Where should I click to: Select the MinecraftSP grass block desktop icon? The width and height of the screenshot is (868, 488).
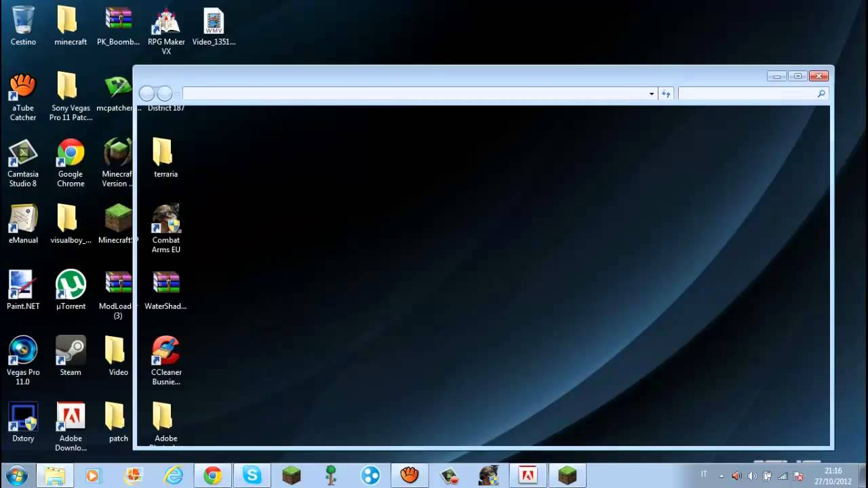(x=118, y=224)
